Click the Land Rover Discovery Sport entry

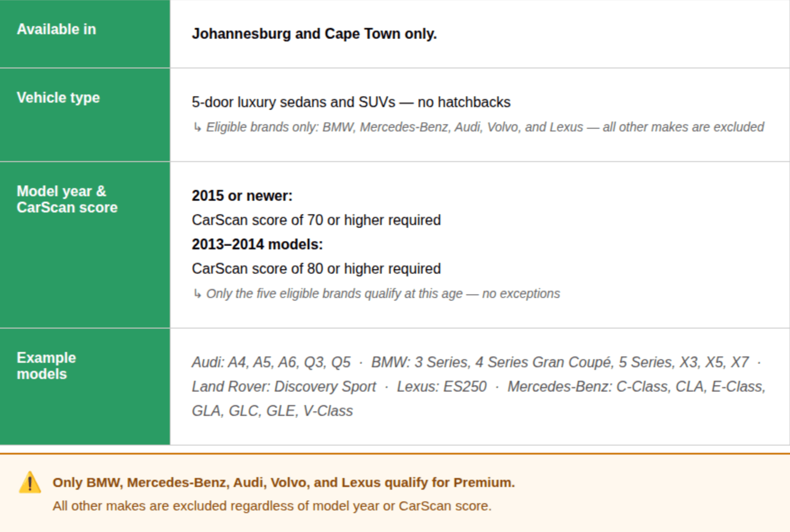[x=284, y=387]
